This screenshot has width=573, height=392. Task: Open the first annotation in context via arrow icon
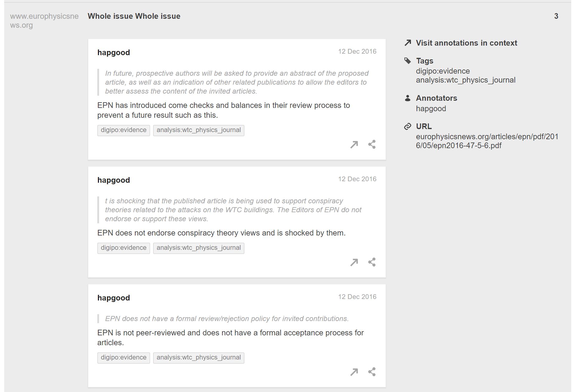tap(354, 145)
